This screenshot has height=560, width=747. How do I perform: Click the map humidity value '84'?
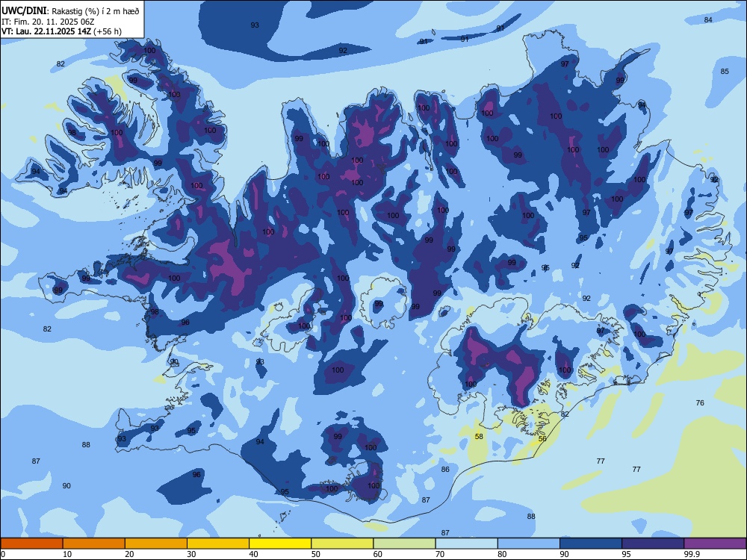[x=708, y=19]
